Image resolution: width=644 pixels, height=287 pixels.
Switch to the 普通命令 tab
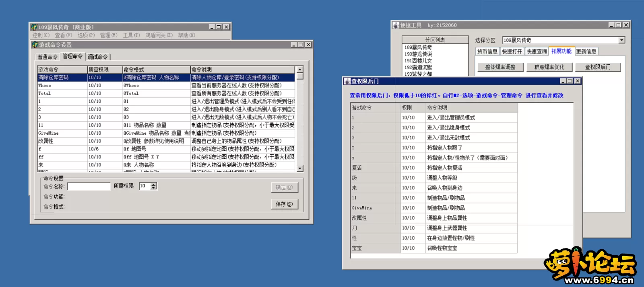[47, 57]
